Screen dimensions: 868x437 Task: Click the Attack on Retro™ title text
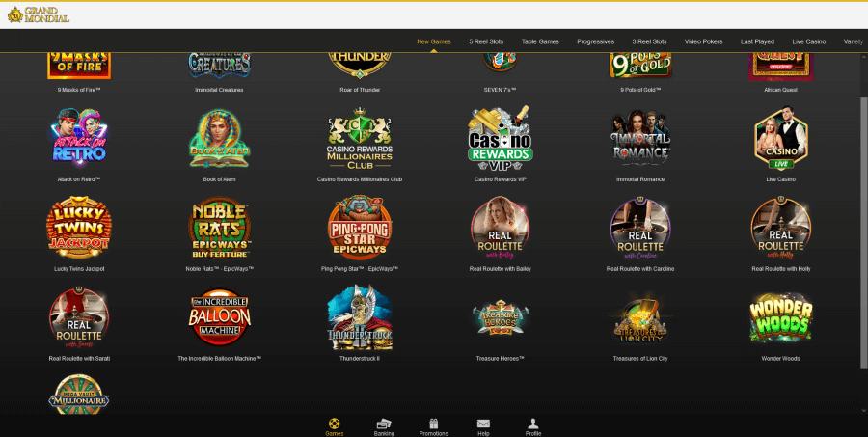(x=79, y=179)
